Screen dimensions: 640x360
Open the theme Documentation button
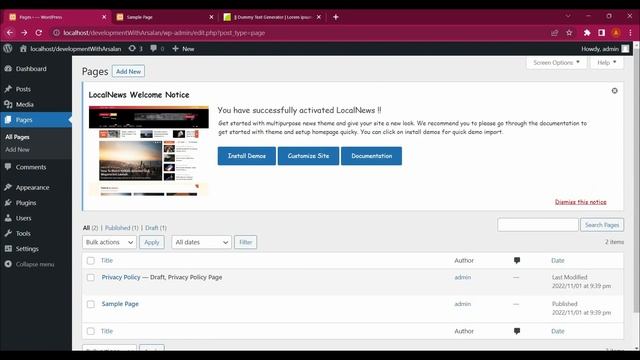371,156
